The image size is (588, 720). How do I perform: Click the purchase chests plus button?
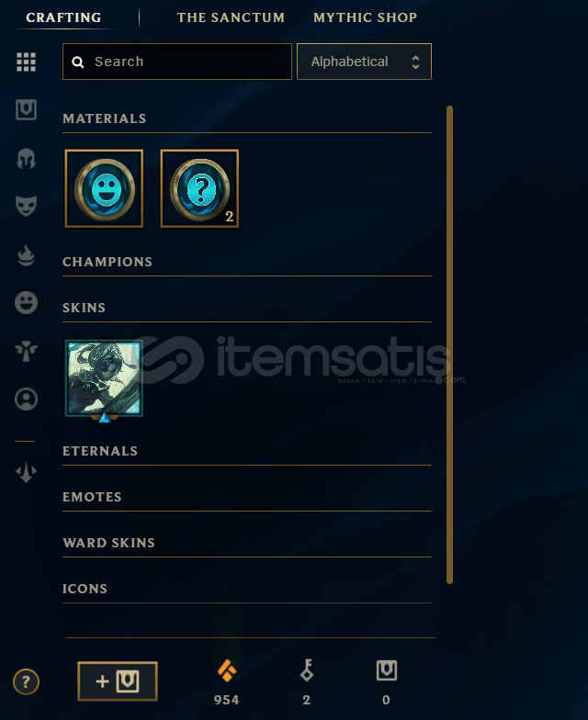coord(118,681)
